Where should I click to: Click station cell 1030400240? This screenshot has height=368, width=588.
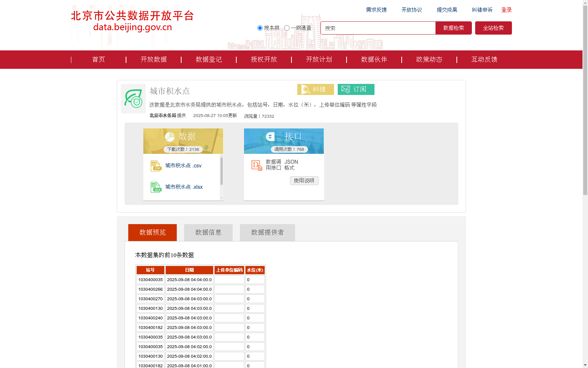[x=150, y=318]
